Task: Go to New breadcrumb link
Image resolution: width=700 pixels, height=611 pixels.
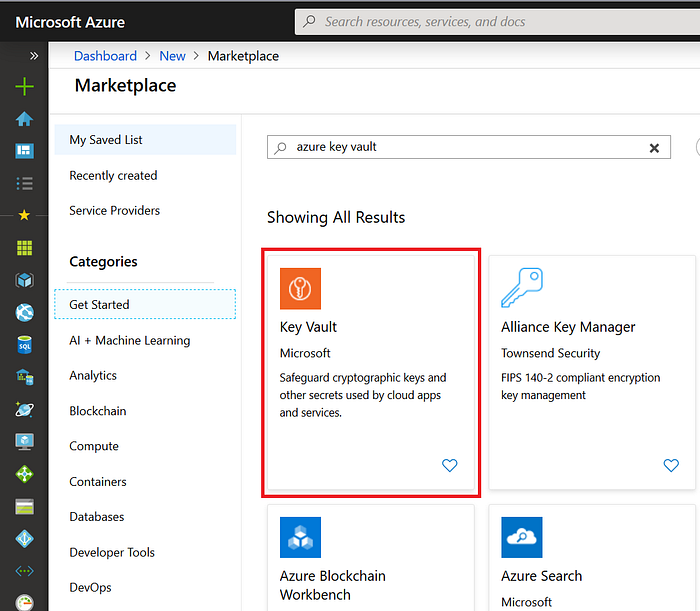Action: (x=172, y=56)
